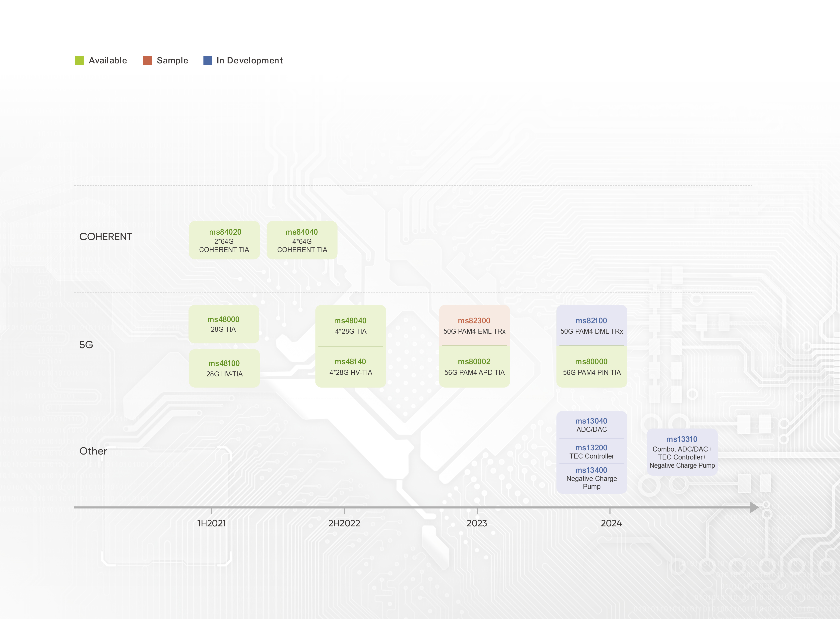Click the COHERENT row heading
840x619 pixels.
pos(106,237)
